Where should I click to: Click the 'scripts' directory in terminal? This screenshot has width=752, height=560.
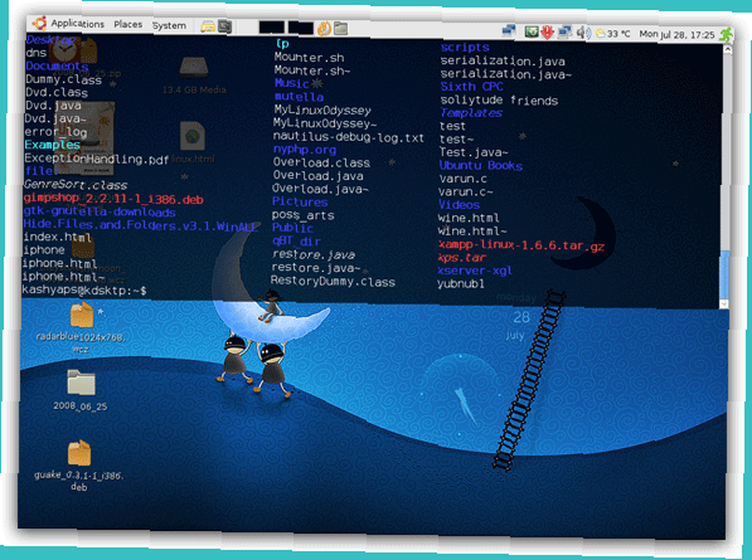click(465, 47)
